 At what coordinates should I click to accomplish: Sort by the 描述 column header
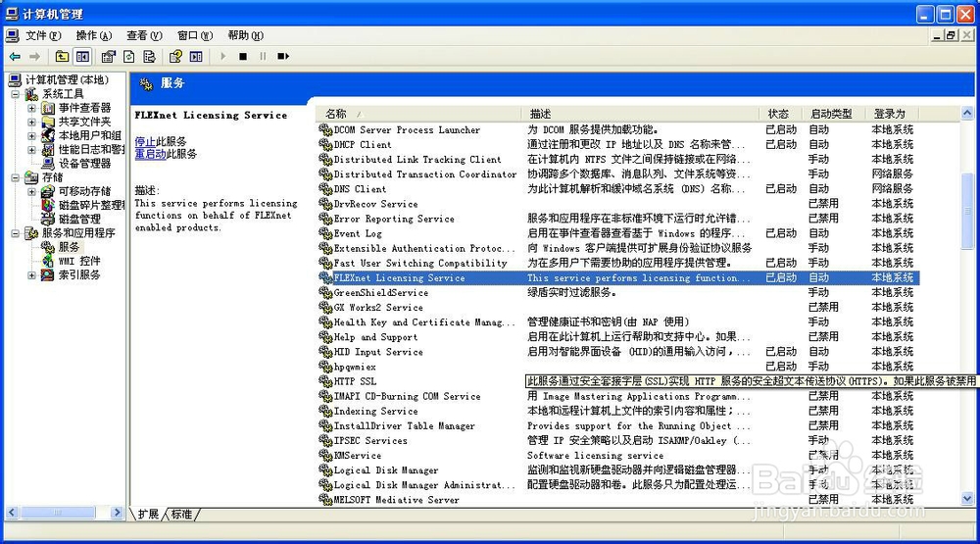tap(641, 113)
